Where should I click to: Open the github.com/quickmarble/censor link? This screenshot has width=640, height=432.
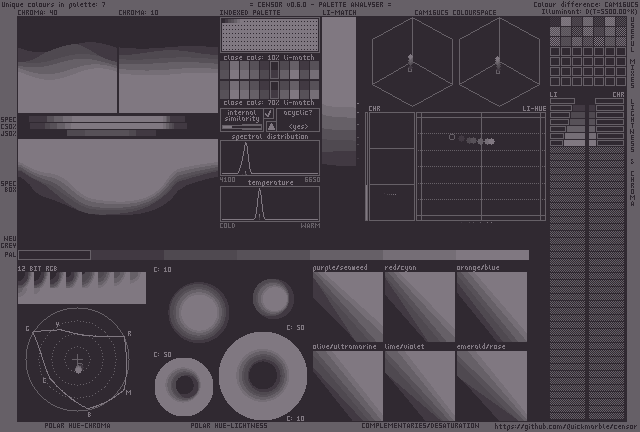tap(565, 426)
